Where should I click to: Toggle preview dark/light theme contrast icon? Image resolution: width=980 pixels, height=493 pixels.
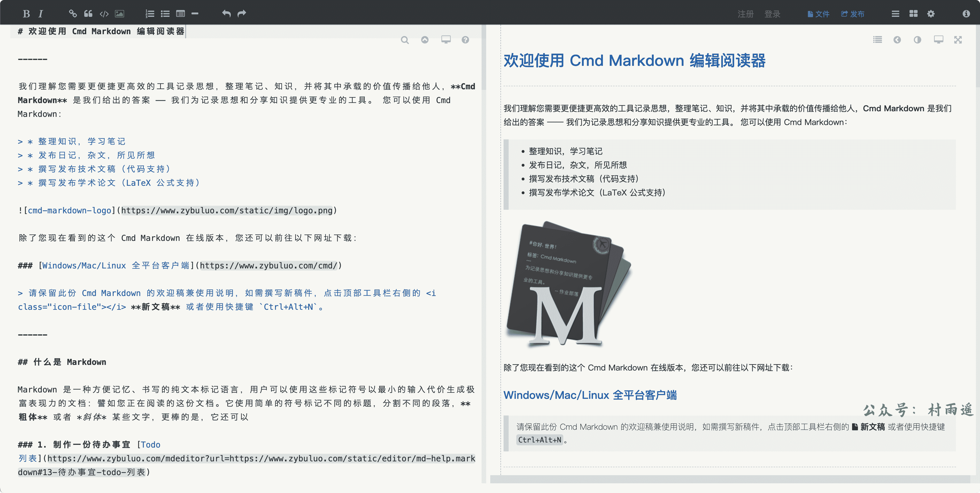pos(917,40)
